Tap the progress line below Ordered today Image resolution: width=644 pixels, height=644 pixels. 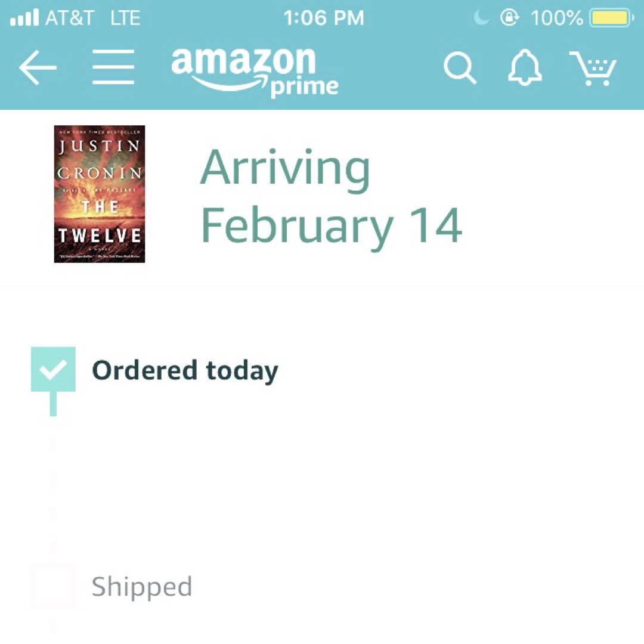[x=53, y=404]
